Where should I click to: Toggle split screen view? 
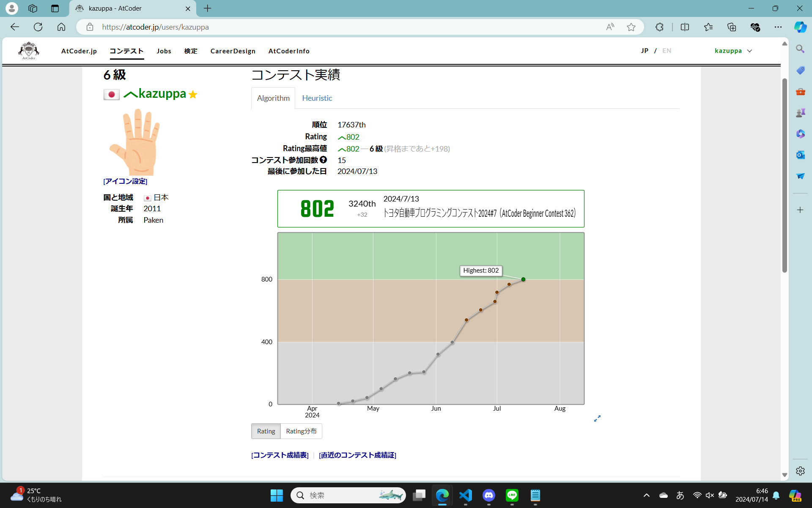pyautogui.click(x=685, y=27)
